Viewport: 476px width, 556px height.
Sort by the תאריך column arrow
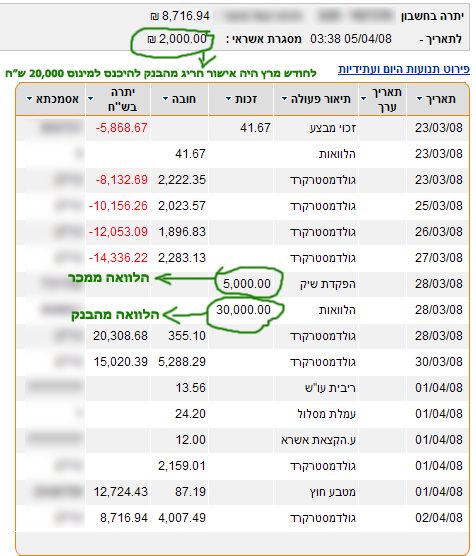pos(420,99)
